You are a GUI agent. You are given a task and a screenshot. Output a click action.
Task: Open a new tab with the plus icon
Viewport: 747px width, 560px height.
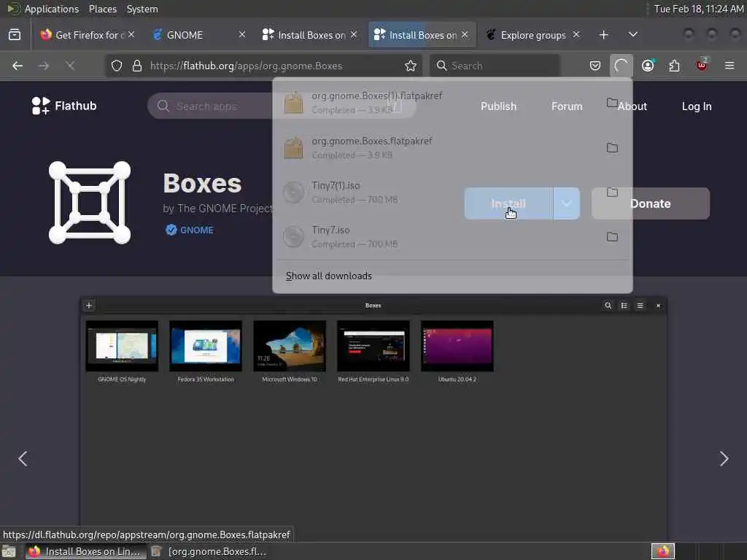tap(603, 35)
